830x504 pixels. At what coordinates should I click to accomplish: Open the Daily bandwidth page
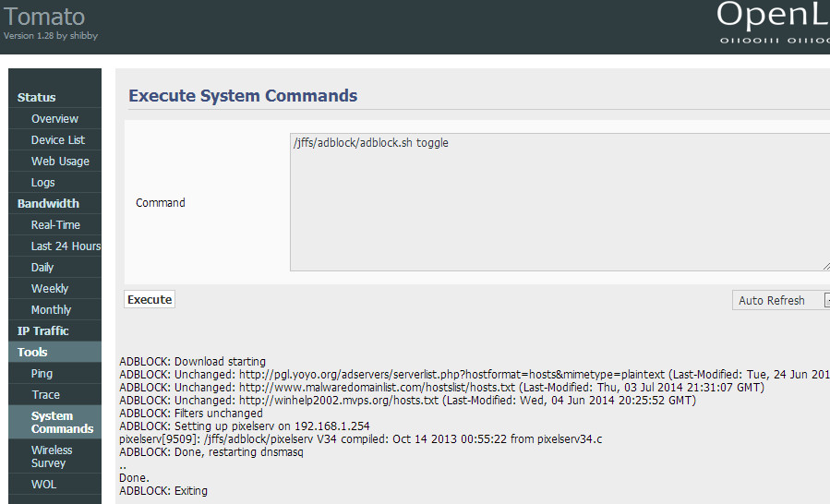42,267
